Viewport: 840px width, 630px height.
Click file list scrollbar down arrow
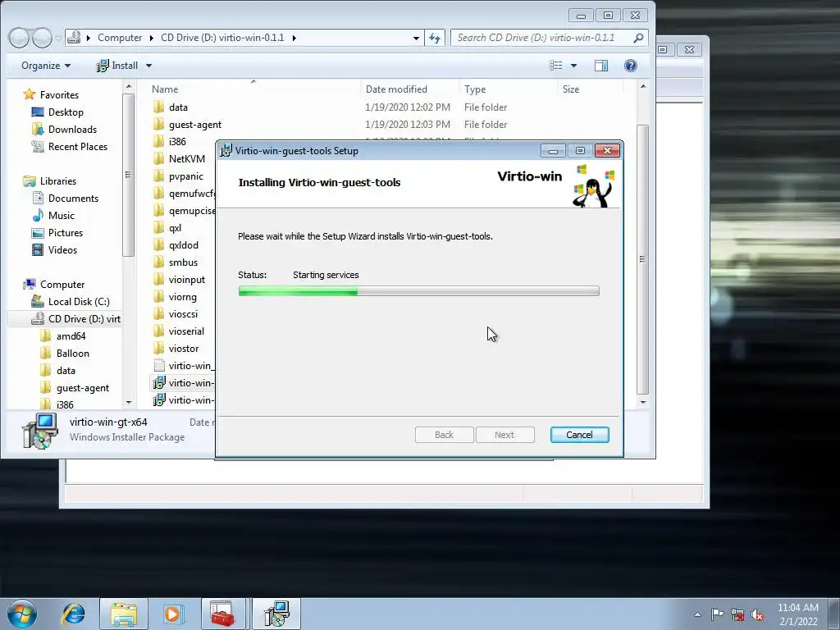coord(643,402)
